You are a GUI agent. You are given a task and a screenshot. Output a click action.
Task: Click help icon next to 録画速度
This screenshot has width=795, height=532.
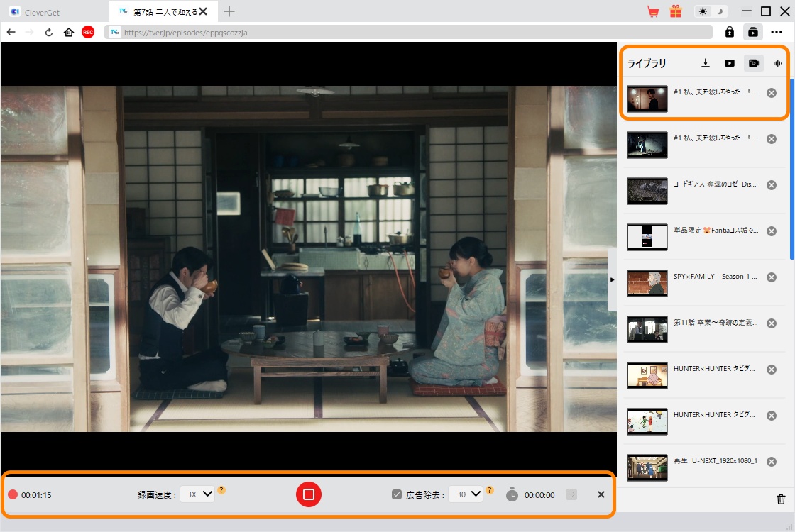click(221, 490)
